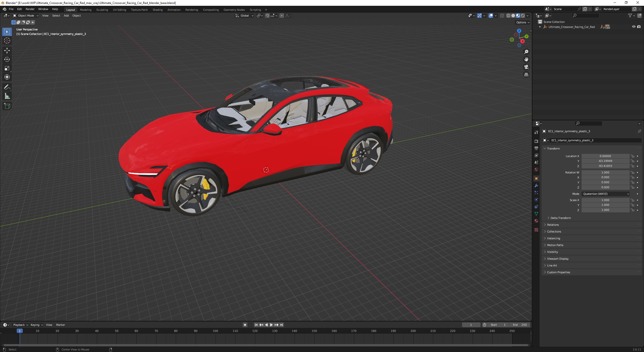Toggle Show Gizmo in viewport header
The height and width of the screenshot is (352, 644).
coord(479,16)
